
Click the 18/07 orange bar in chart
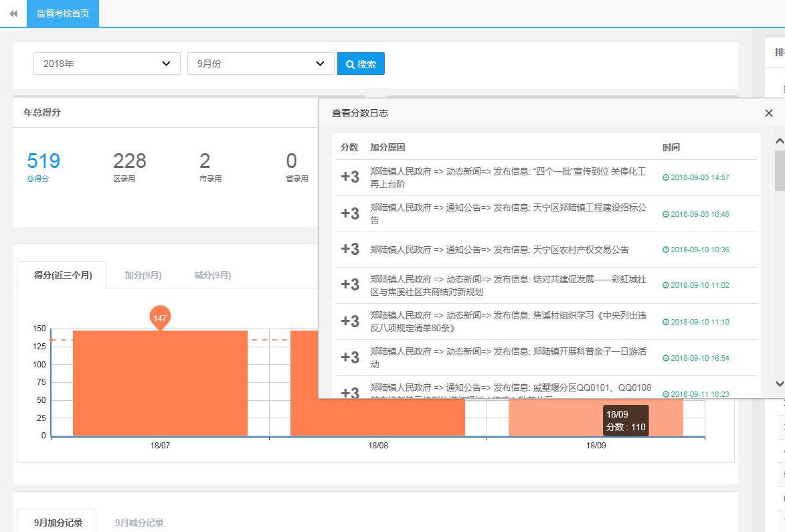[x=160, y=383]
